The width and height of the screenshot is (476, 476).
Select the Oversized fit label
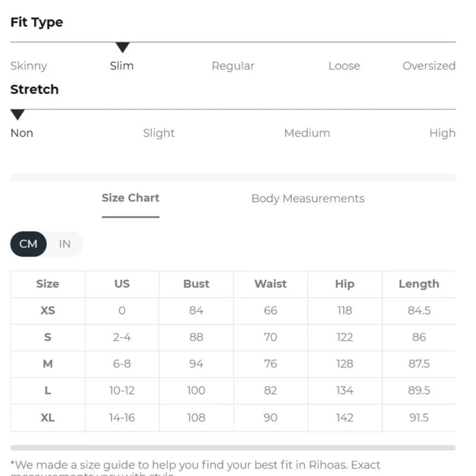pos(428,66)
